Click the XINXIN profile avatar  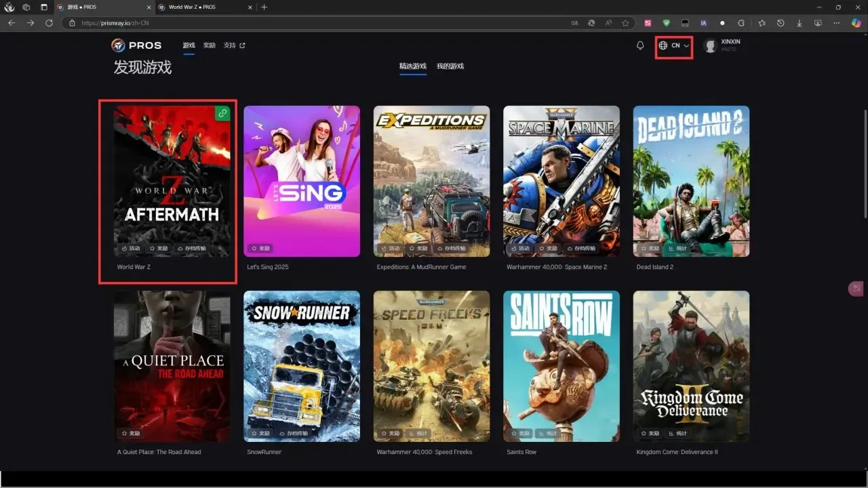pos(711,45)
